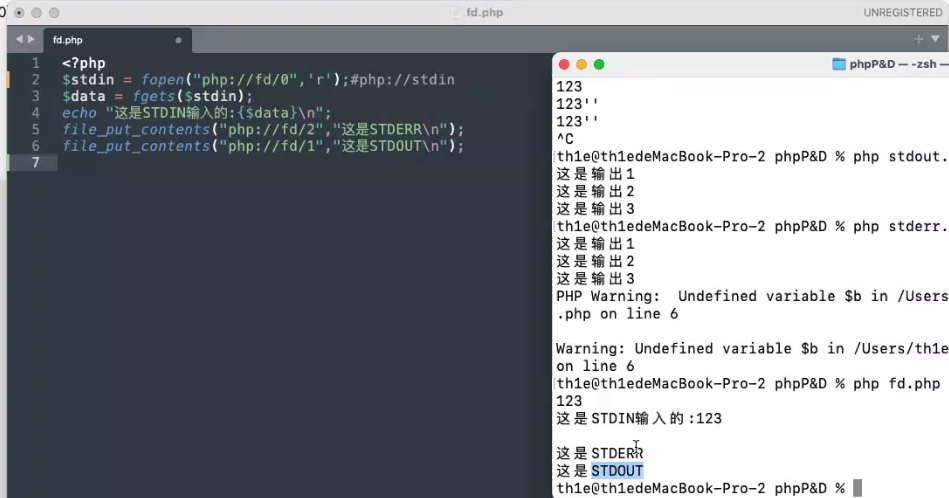Click the ^C line in terminal
Screen dimensions: 949x498
pyautogui.click(x=565, y=139)
